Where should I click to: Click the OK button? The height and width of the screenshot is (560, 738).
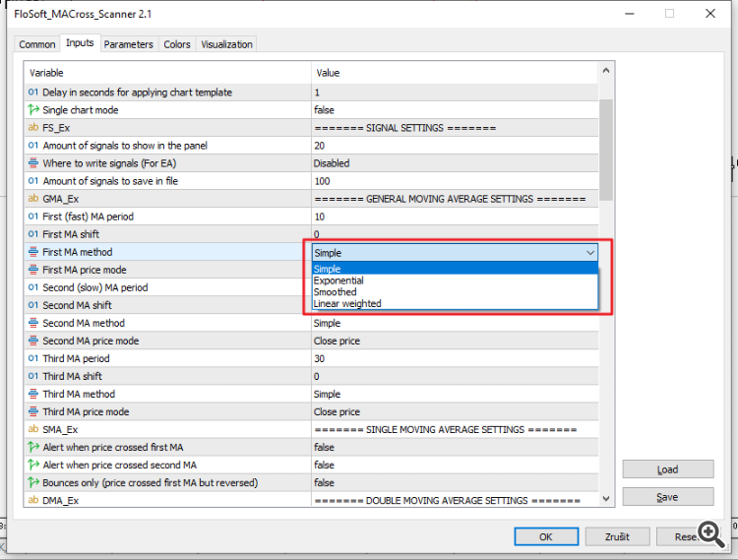pos(546,536)
